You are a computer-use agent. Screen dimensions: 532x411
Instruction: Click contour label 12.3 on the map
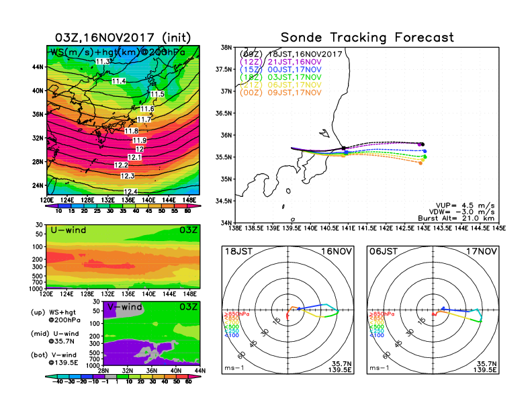pos(127,176)
